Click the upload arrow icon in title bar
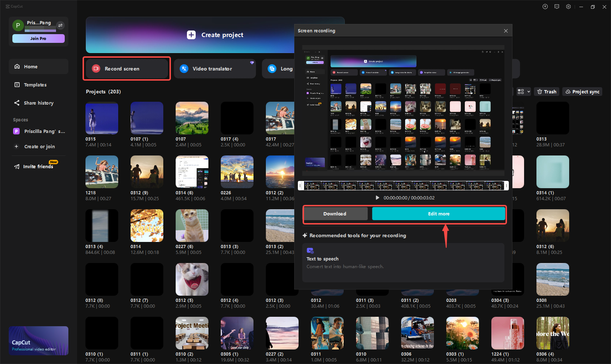The width and height of the screenshot is (611, 364). (545, 7)
